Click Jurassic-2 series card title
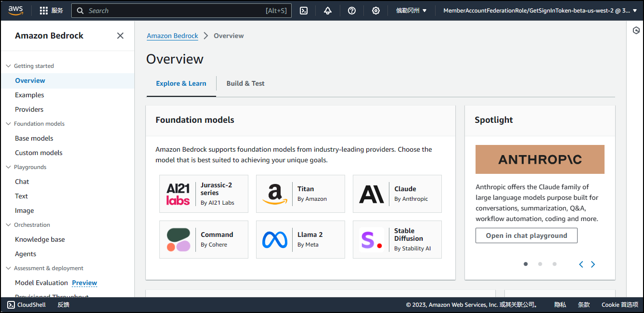Screen dimensions: 644x313 pos(217,189)
